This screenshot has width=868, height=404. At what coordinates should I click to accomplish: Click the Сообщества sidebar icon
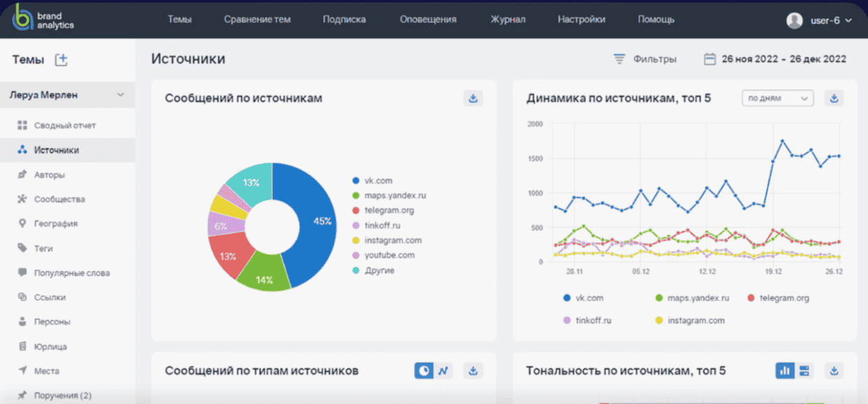(22, 199)
